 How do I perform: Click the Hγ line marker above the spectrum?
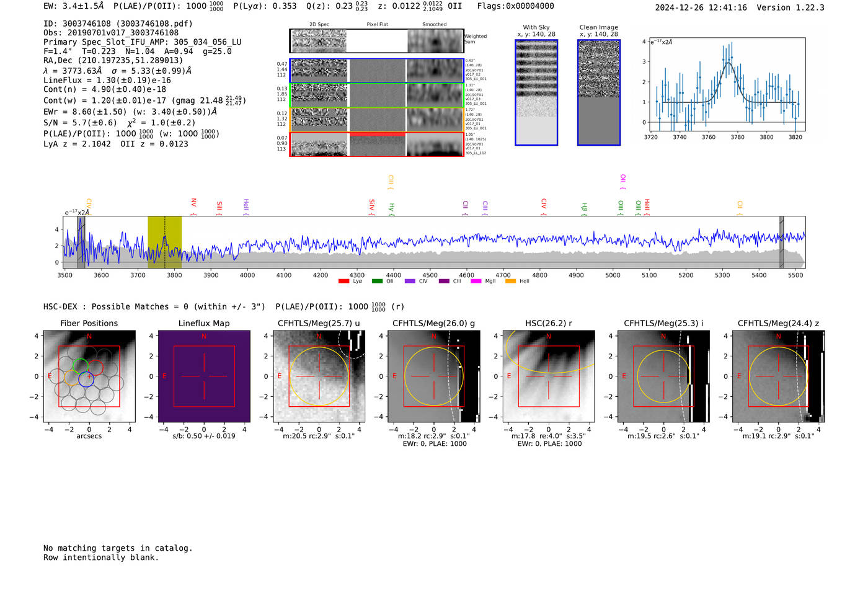(x=391, y=208)
